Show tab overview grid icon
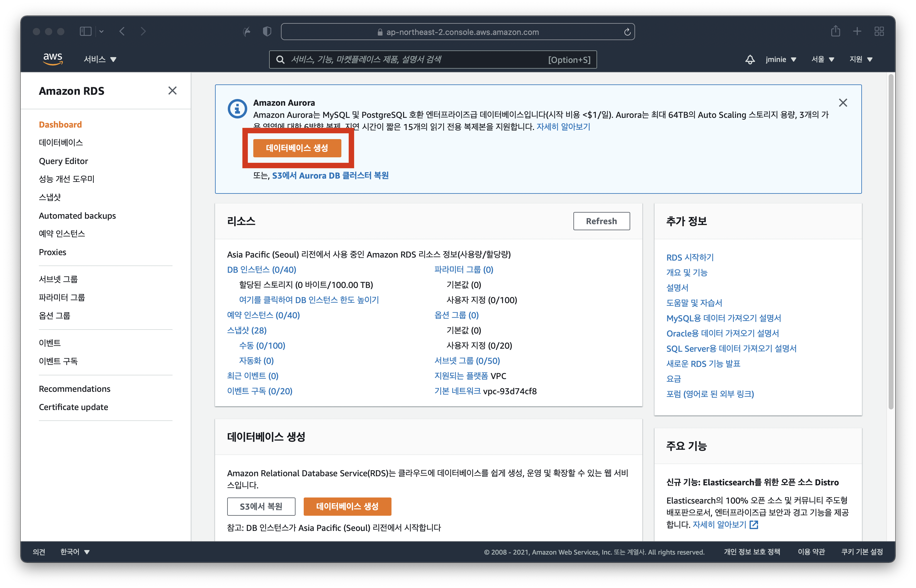 pos(879,31)
